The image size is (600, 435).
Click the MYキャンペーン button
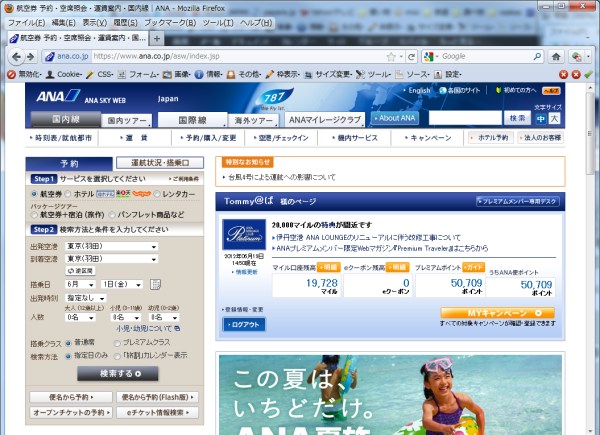(x=497, y=313)
